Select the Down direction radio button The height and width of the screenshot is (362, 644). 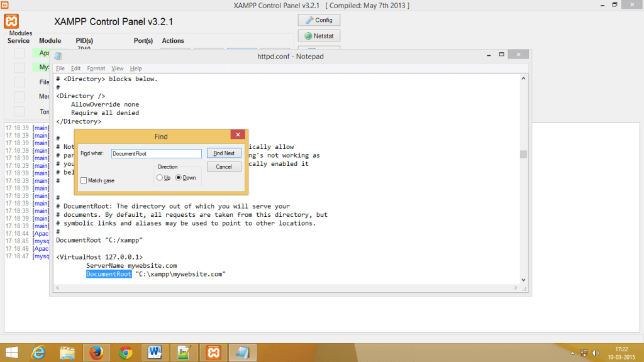click(x=178, y=178)
